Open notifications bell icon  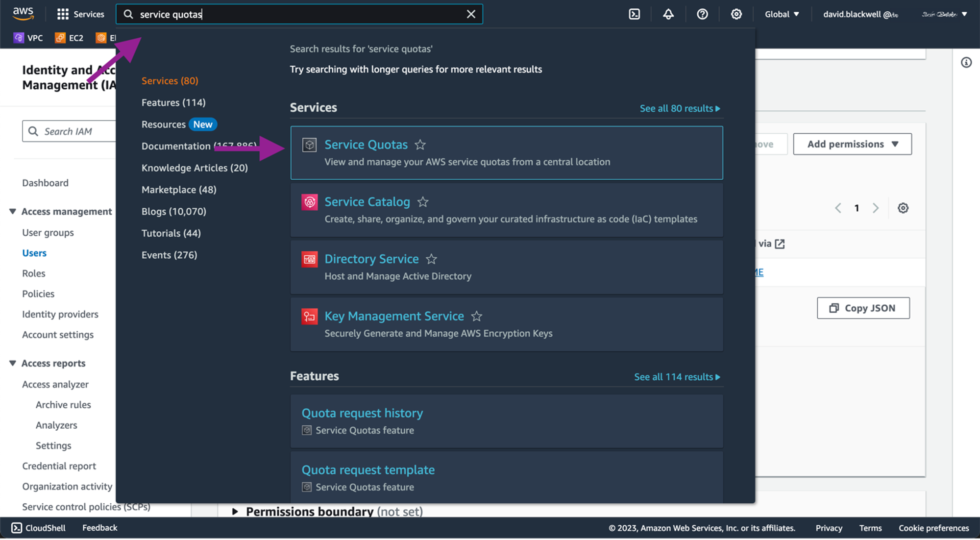click(x=668, y=14)
